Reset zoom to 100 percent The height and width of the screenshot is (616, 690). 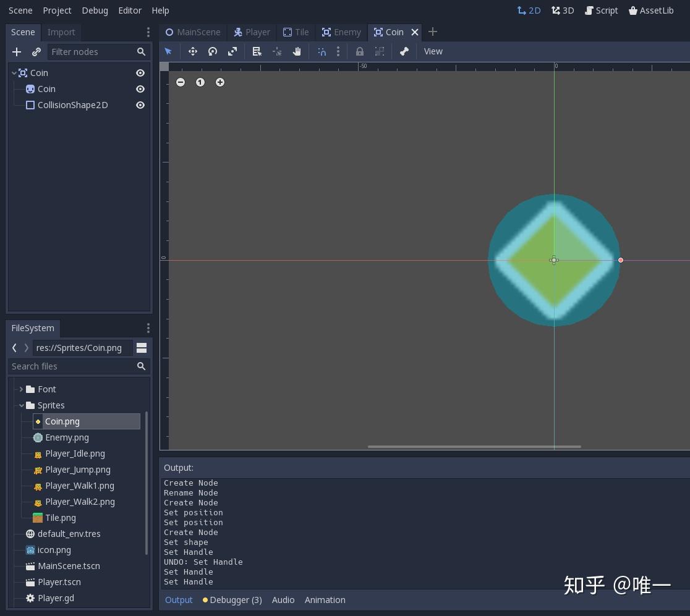[200, 82]
